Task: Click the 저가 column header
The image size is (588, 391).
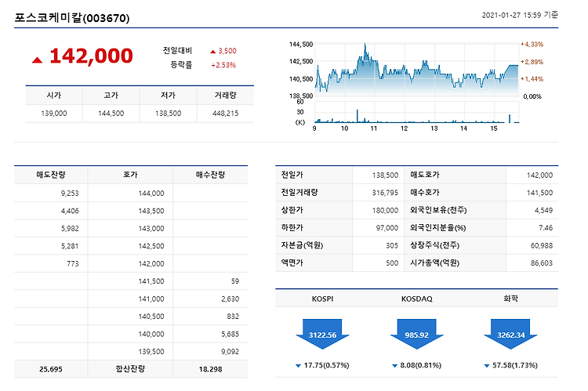Action: pyautogui.click(x=168, y=96)
